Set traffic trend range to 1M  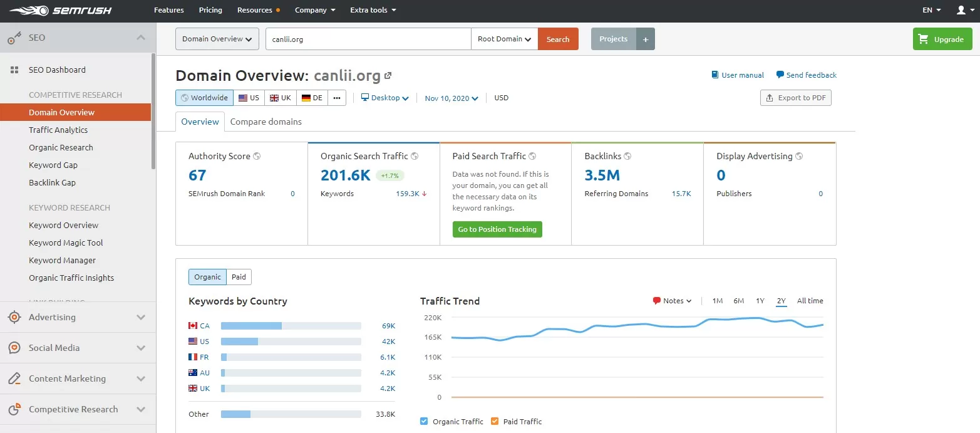(x=718, y=301)
